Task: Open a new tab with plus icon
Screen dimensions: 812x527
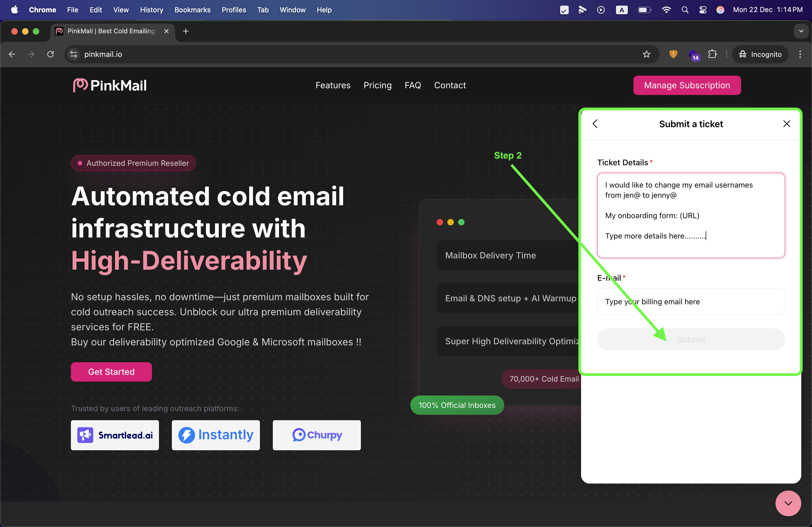Action: pos(186,31)
